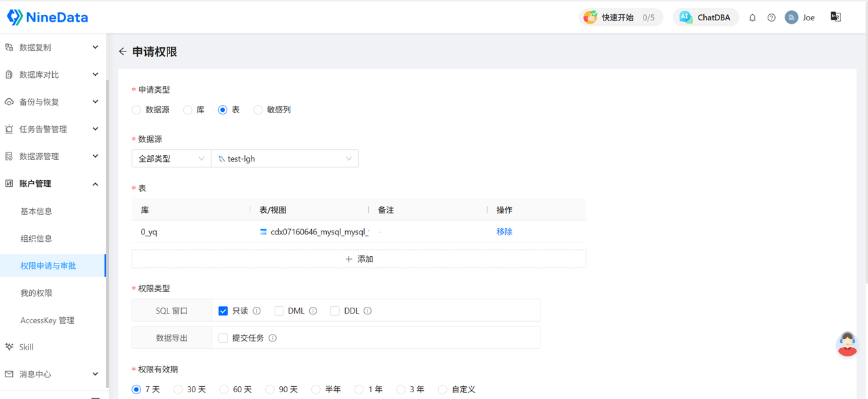Select the 敏感列 application type radio
The width and height of the screenshot is (868, 399).
point(258,110)
